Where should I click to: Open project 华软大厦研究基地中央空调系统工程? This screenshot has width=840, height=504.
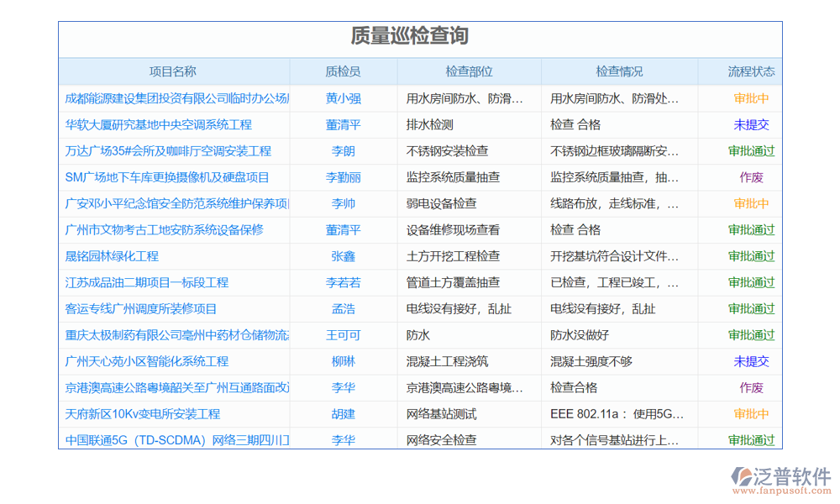[158, 125]
